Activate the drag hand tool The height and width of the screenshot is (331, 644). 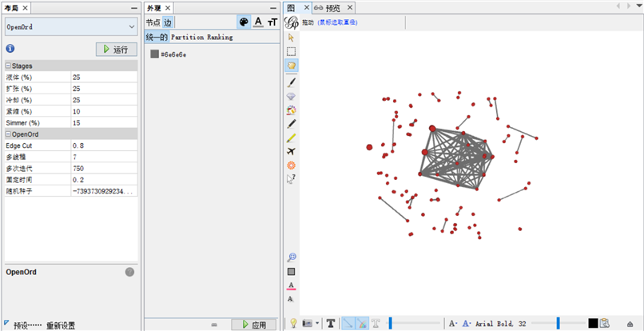tap(291, 66)
